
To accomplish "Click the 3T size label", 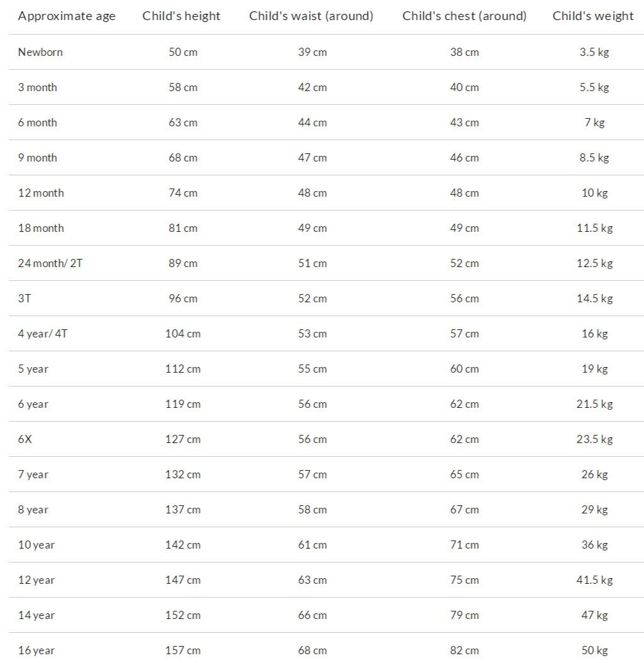I will pos(24,298).
